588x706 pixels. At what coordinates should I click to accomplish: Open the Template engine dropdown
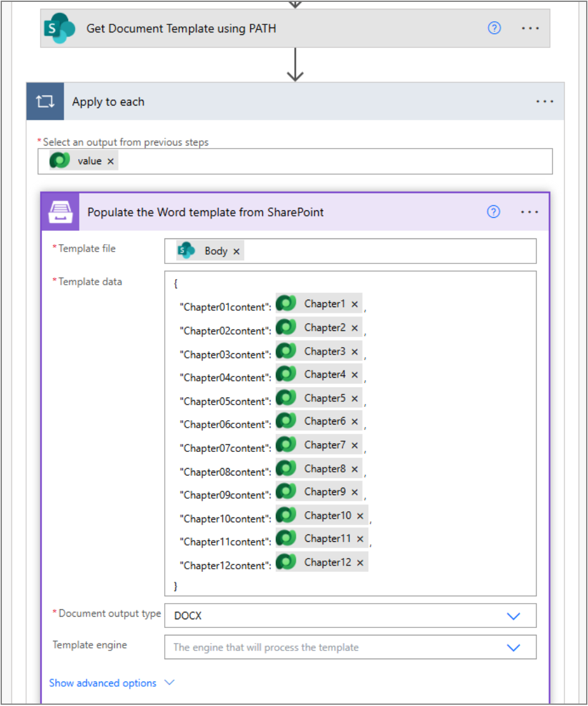[350, 647]
